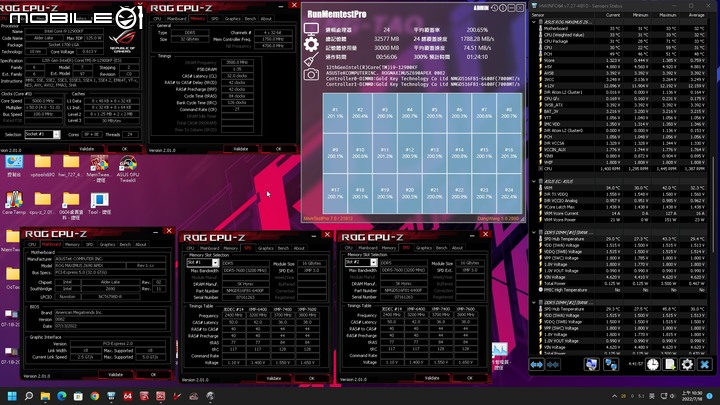This screenshot has width=720, height=405.
Task: Open HWiNFO sensor settings gear icon
Action: click(687, 365)
